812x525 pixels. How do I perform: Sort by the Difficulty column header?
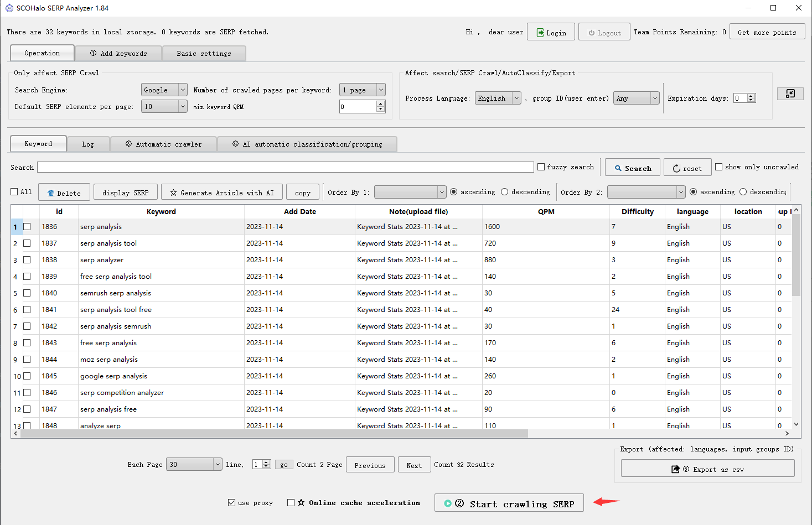pos(637,211)
